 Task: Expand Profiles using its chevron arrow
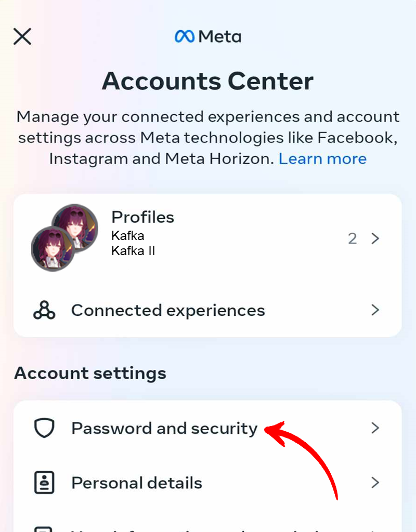coord(375,238)
